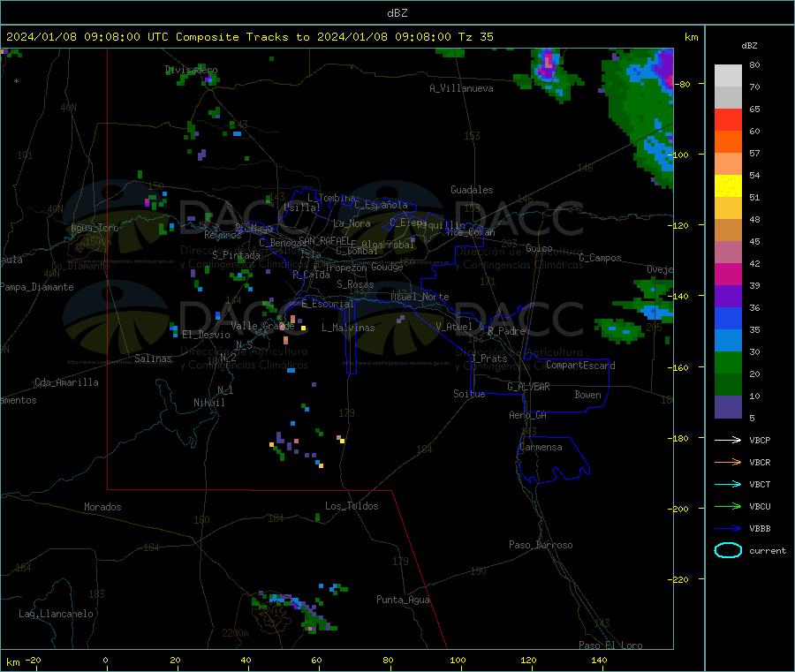
Task: Click the Aero_GA location label
Action: point(527,415)
